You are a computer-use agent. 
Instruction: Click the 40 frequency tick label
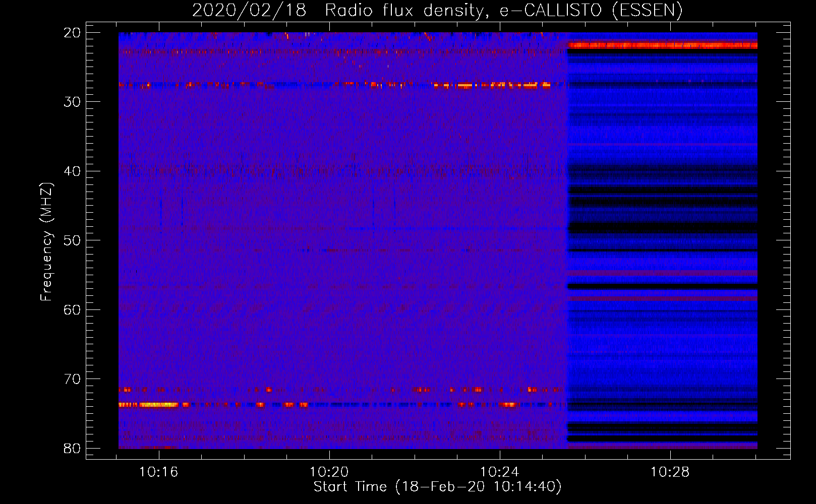[72, 171]
